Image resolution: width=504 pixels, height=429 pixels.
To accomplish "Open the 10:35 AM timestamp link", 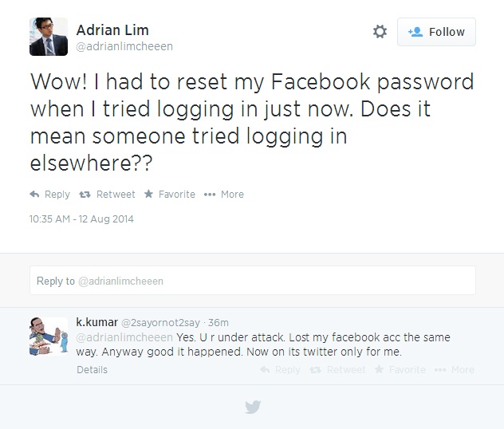I will click(81, 219).
